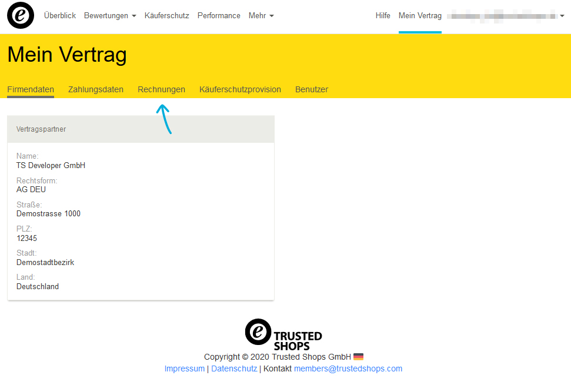
Task: Click the PLZ: field label
Action: pyautogui.click(x=24, y=229)
